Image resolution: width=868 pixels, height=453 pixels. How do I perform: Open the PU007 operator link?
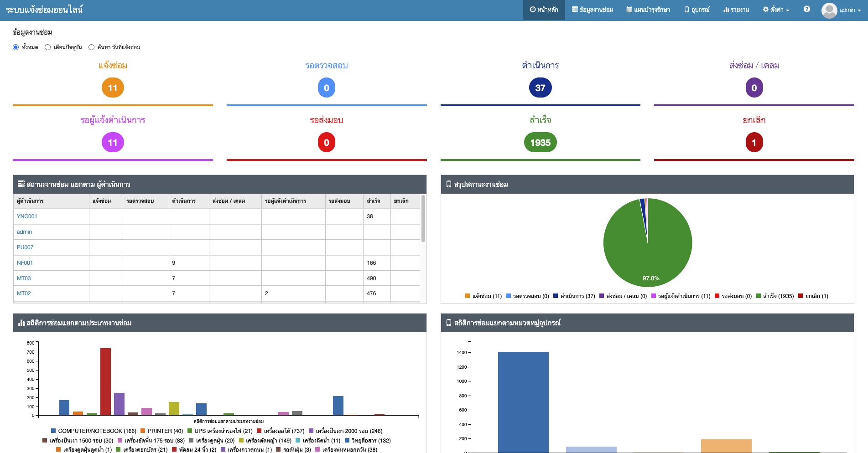(x=25, y=247)
